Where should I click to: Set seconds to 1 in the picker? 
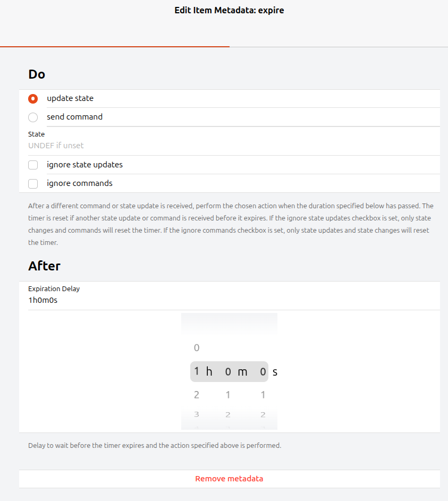[x=263, y=395]
